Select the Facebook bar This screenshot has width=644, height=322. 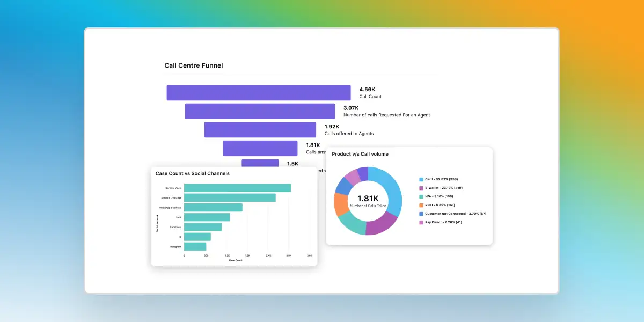(x=203, y=227)
